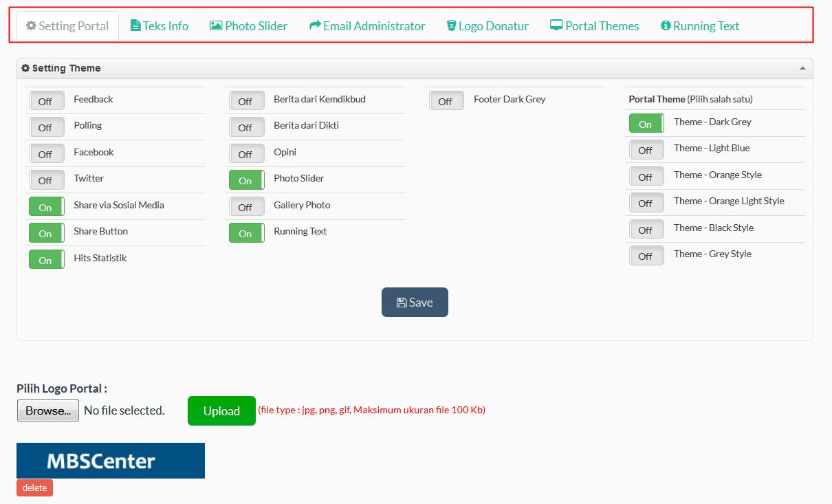
Task: Enable Theme - Orange Light Style toggle
Action: [x=647, y=202]
